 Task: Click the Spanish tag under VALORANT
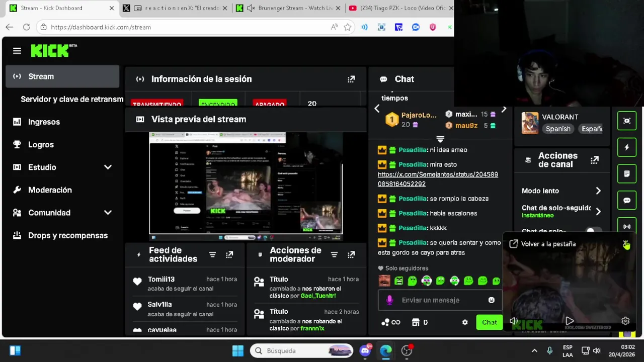(x=558, y=129)
